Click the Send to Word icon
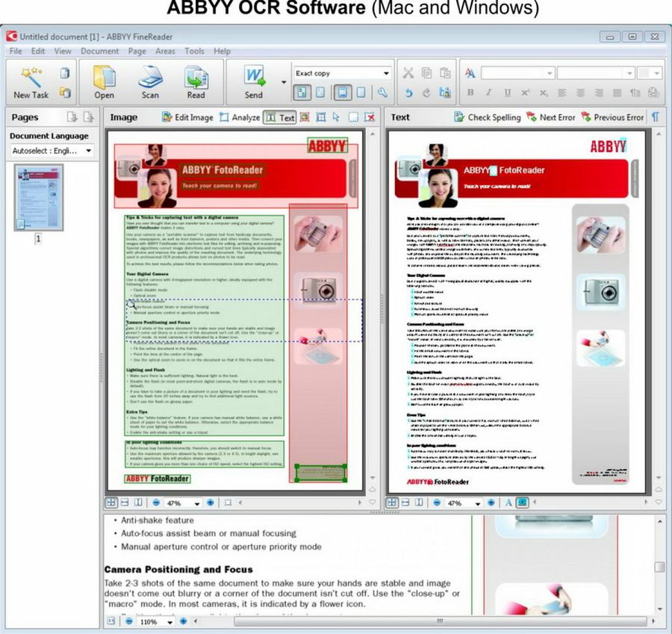This screenshot has height=634, width=672. (254, 78)
